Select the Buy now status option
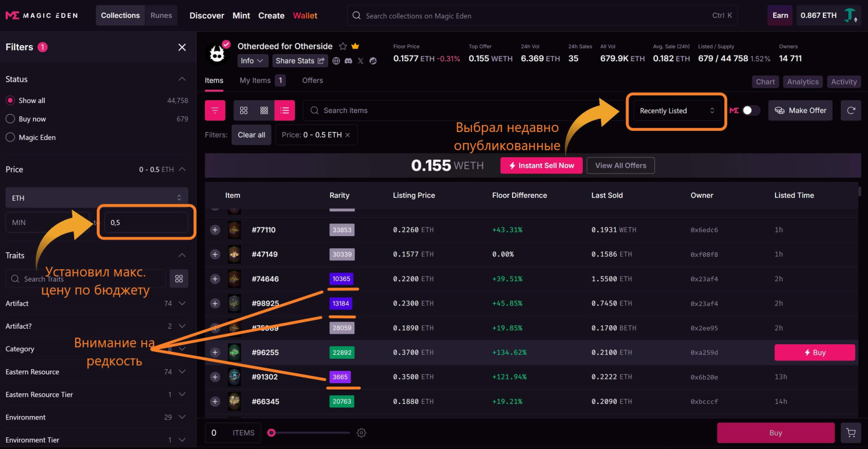The height and width of the screenshot is (449, 868). (10, 119)
